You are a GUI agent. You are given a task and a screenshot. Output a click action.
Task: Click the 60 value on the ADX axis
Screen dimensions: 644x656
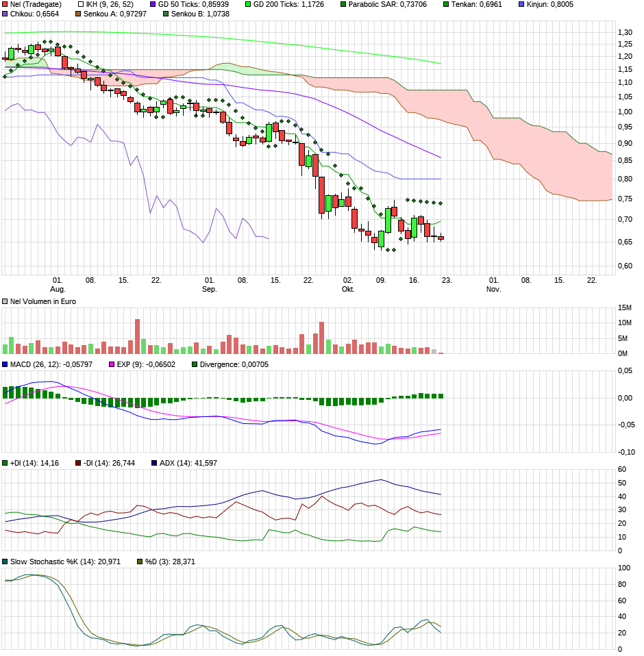(622, 470)
